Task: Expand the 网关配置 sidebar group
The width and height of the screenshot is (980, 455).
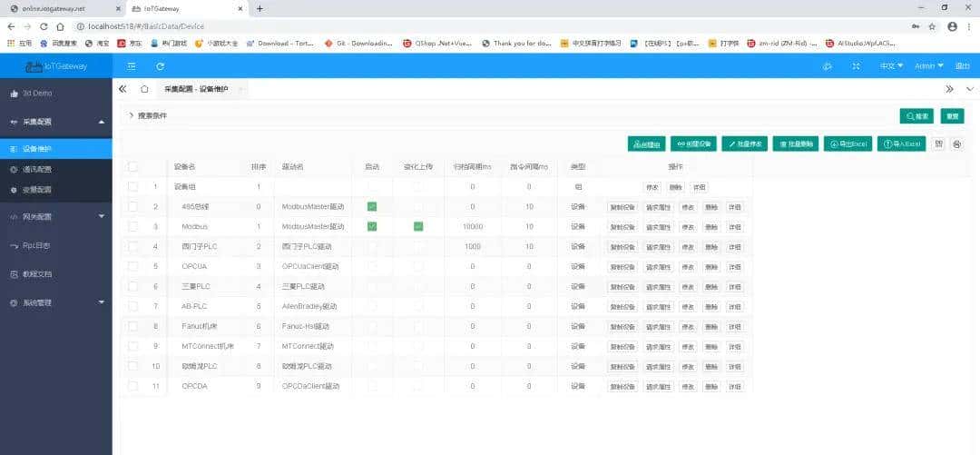Action: point(56,216)
